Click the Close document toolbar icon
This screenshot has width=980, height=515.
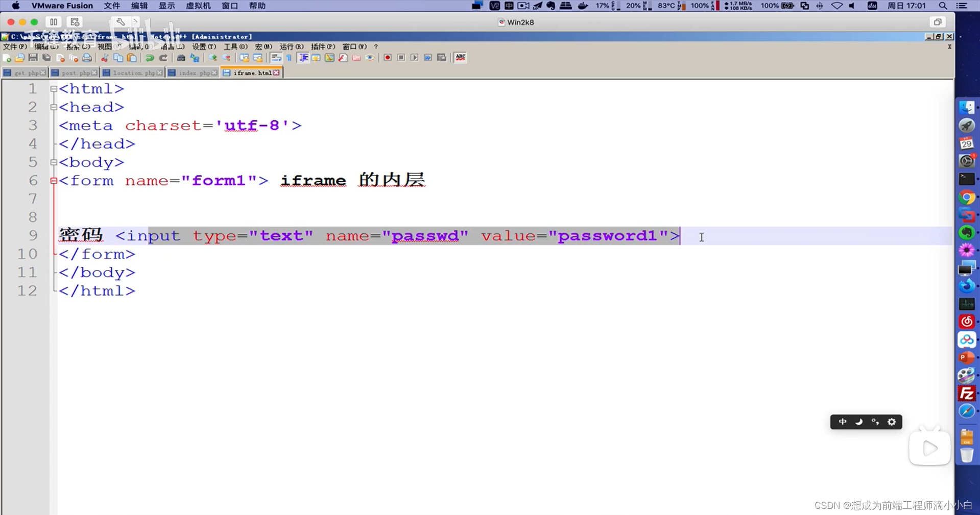pos(60,58)
